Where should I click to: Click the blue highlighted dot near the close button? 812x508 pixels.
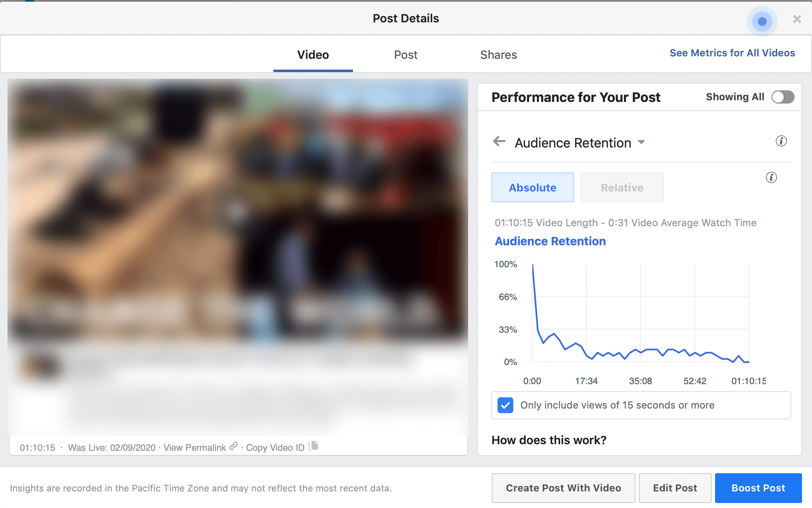click(762, 22)
